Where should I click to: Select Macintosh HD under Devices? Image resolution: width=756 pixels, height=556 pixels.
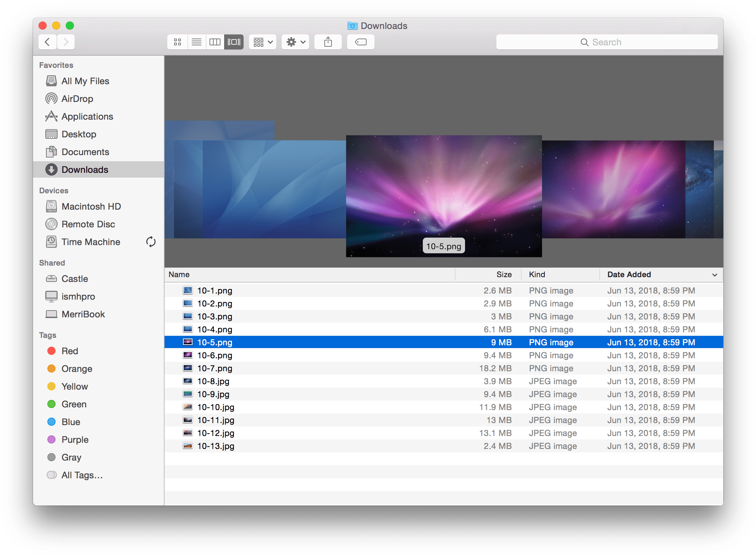pos(91,206)
